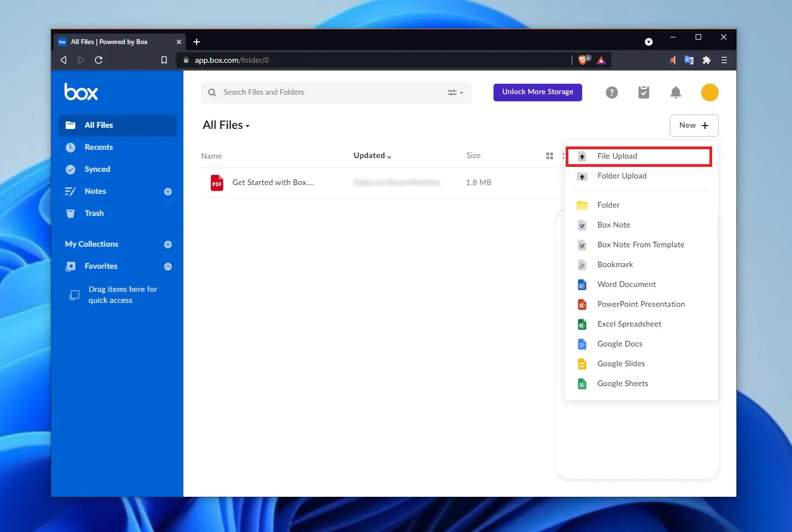Screen dimensions: 792x532
Task: Open search filter options dropdown
Action: 455,93
